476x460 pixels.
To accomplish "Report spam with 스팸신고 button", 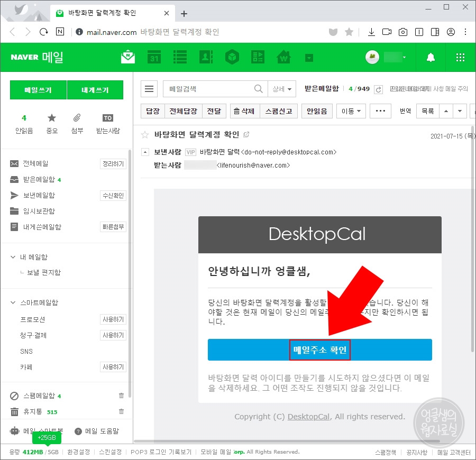I will pos(279,111).
